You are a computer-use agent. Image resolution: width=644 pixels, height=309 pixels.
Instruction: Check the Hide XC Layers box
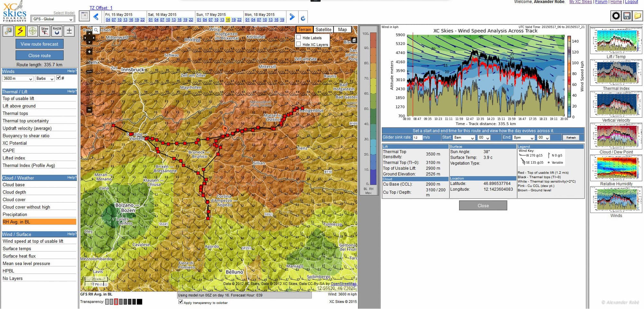click(x=298, y=44)
